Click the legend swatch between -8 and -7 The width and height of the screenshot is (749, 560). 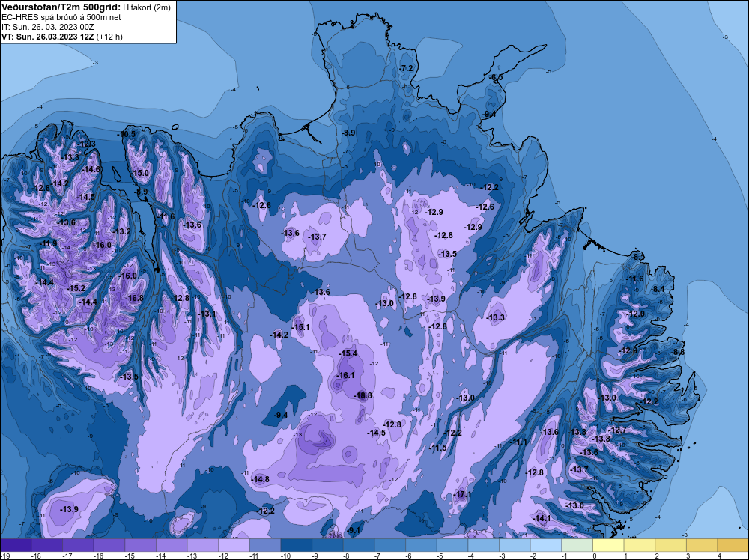359,545
